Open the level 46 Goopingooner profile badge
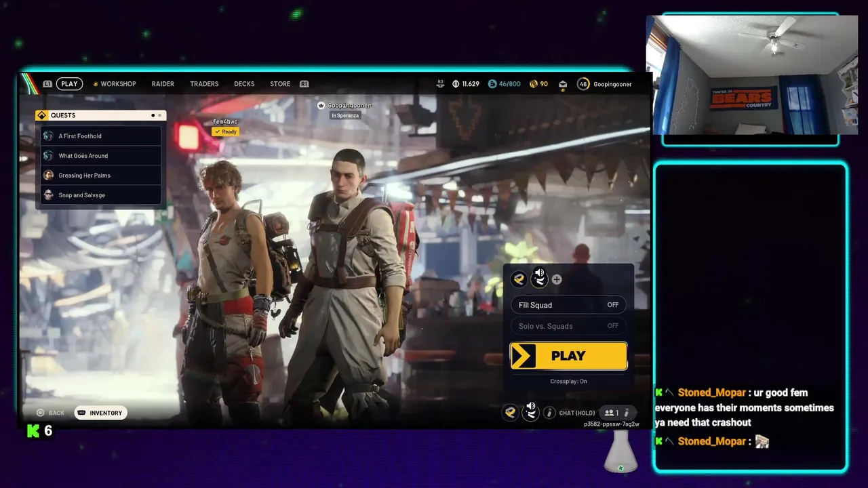868x488 pixels. tap(604, 84)
